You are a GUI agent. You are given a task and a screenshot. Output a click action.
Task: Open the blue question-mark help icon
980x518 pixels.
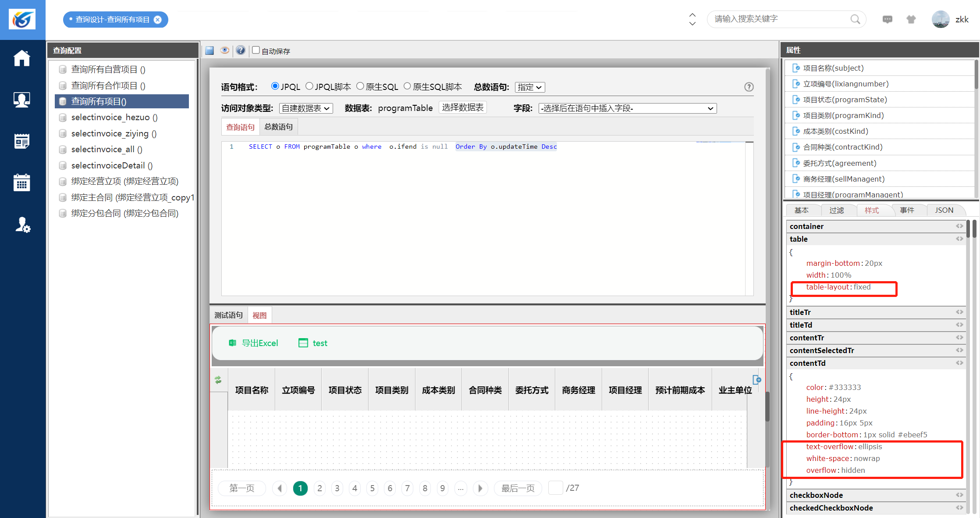click(240, 50)
